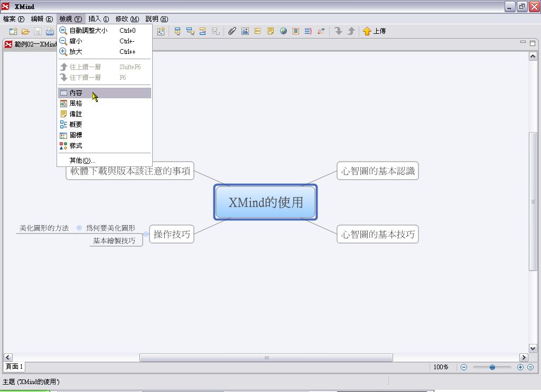Viewport: 541px width, 392px height.
Task: Choose 自動調整大小 from the view menu
Action: tap(105, 30)
